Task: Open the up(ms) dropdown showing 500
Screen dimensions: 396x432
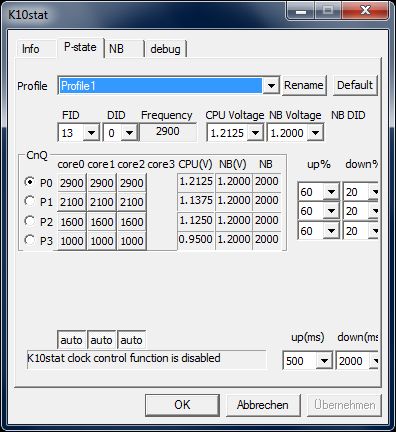Action: (324, 361)
